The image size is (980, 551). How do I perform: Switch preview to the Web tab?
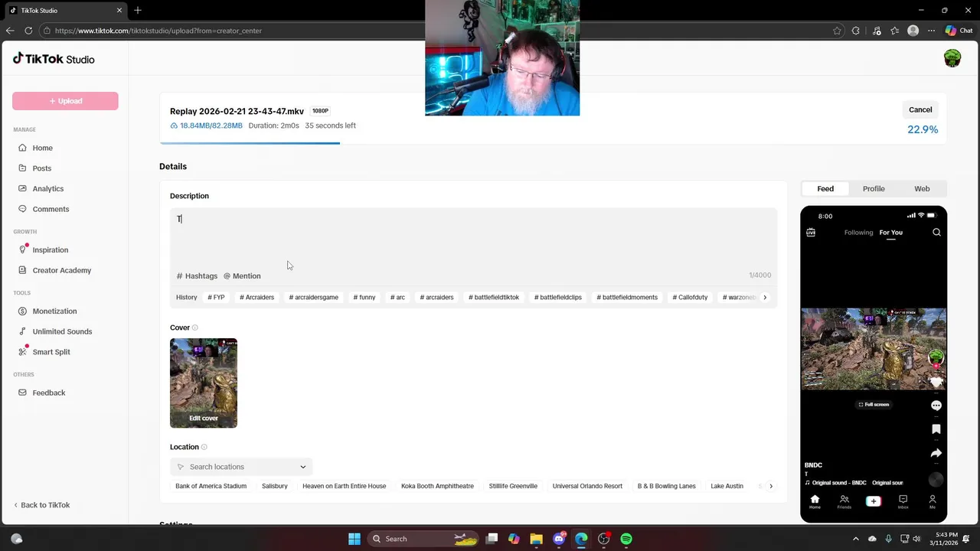pyautogui.click(x=922, y=188)
